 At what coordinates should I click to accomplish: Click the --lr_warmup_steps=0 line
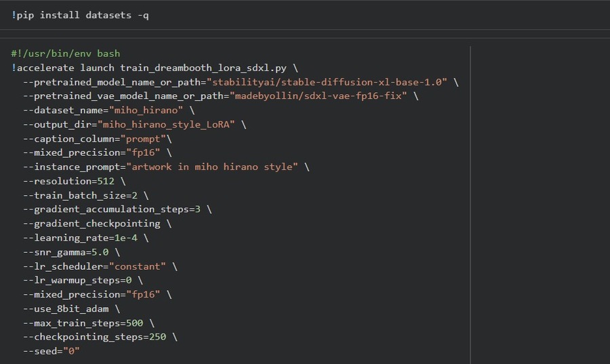(x=83, y=281)
